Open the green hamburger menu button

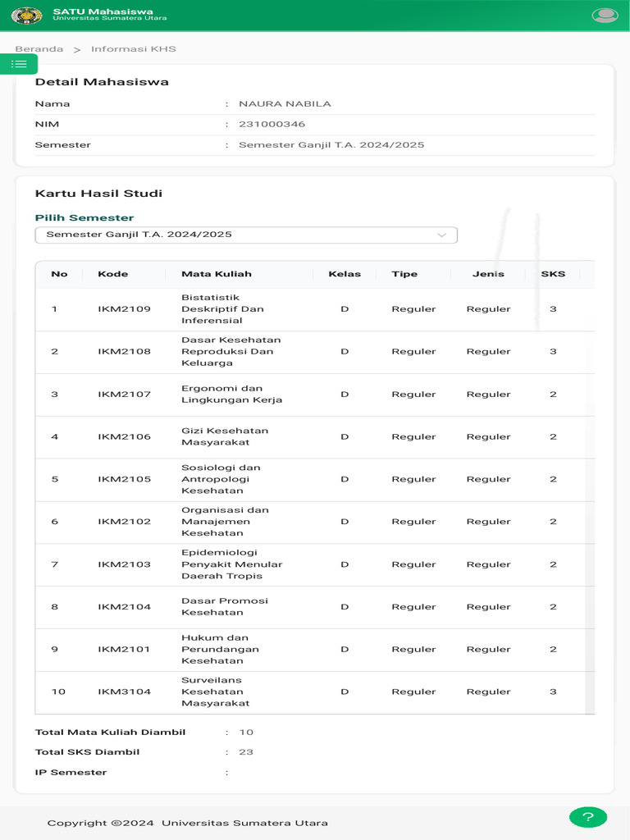[19, 64]
